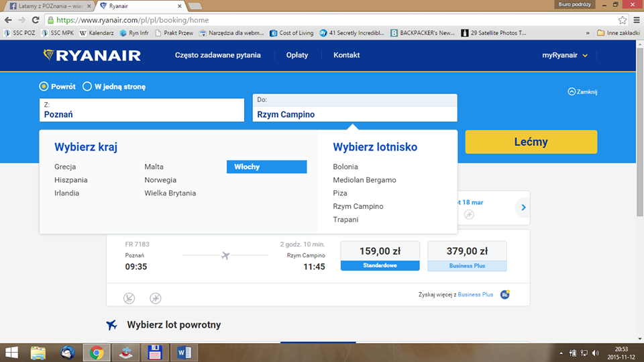This screenshot has width=644, height=362.
Task: Select Bolonia airport
Action: [345, 167]
